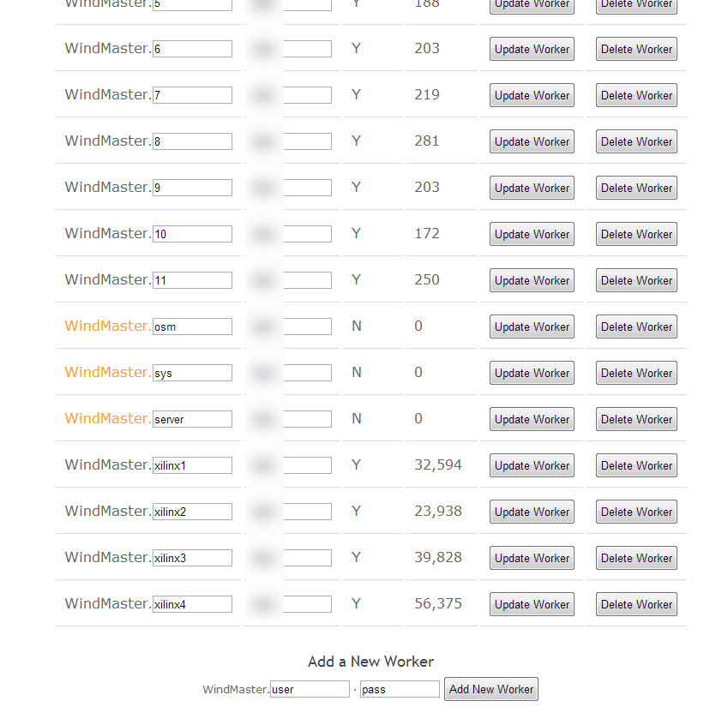Focus the new worker username field
The image size is (728, 725).
coord(310,689)
